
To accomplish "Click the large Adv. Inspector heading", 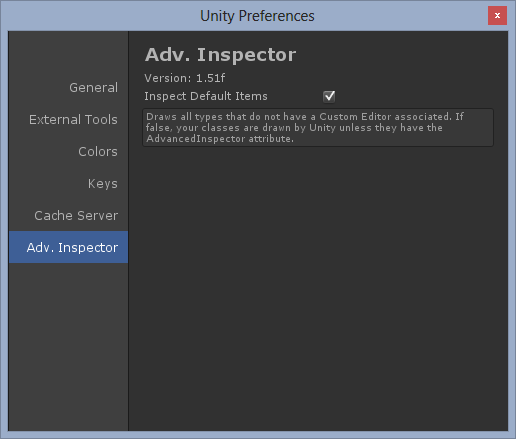I will (x=220, y=54).
